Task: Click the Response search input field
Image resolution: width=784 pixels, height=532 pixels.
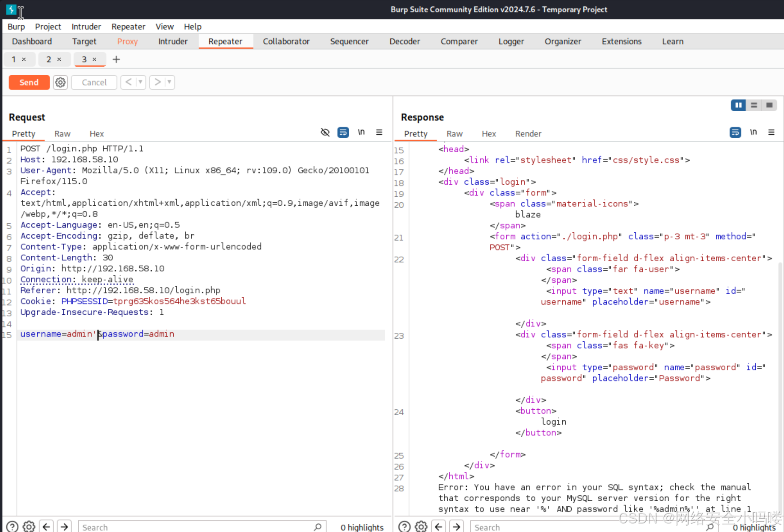Action: [594, 527]
